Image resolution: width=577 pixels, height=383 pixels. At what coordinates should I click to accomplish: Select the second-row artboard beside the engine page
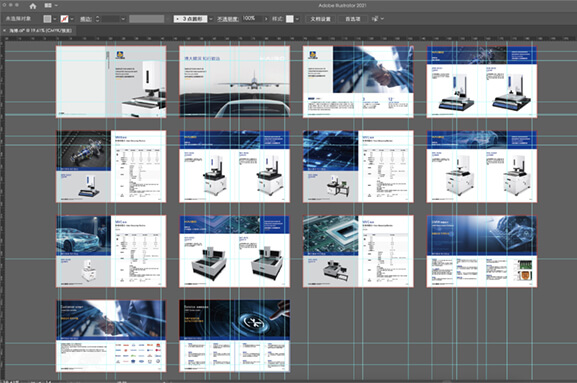(234, 166)
